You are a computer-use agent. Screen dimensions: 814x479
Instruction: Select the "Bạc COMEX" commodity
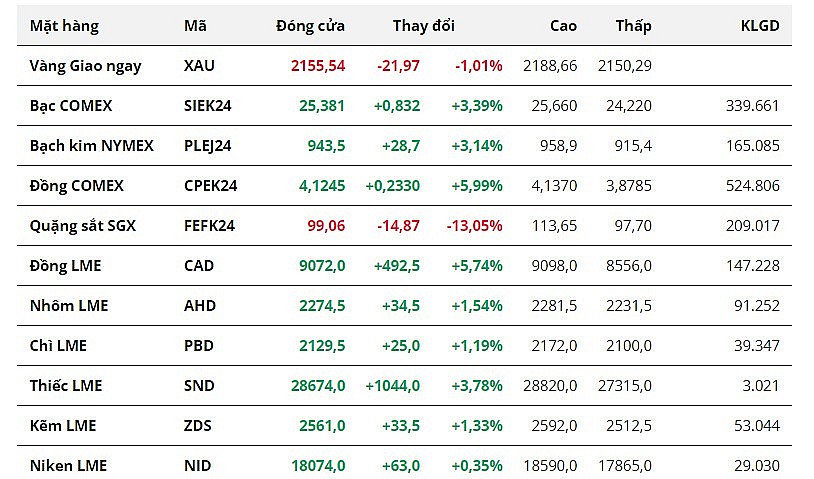pos(70,105)
